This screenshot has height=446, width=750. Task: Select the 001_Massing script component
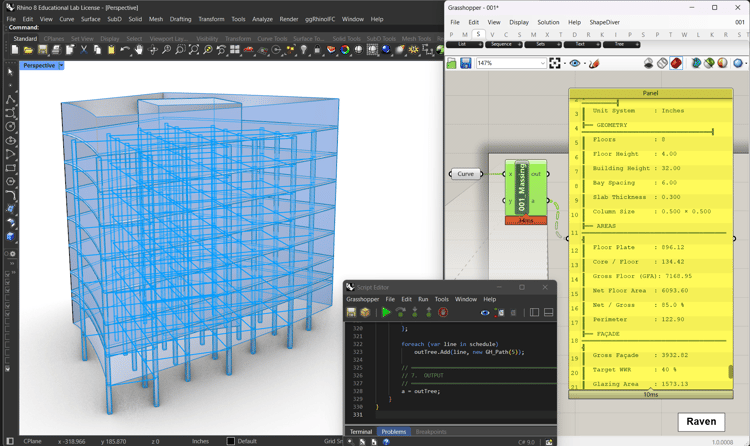point(524,187)
